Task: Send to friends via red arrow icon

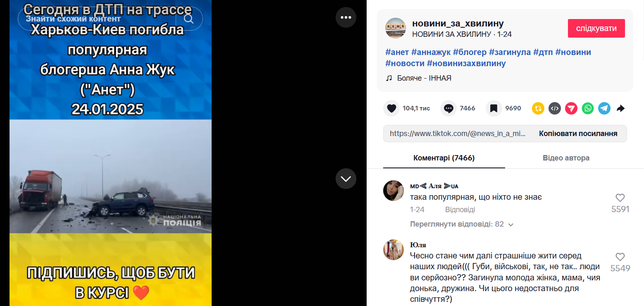Action: pyautogui.click(x=571, y=108)
